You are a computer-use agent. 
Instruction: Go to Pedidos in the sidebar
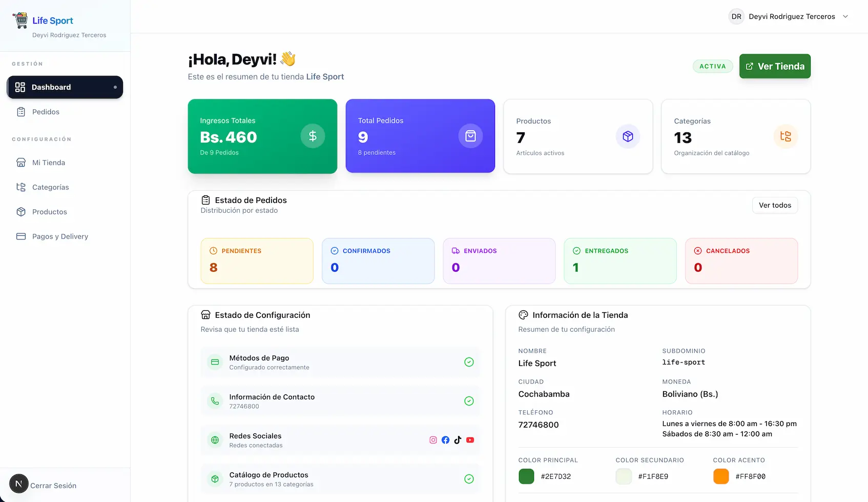click(65, 112)
